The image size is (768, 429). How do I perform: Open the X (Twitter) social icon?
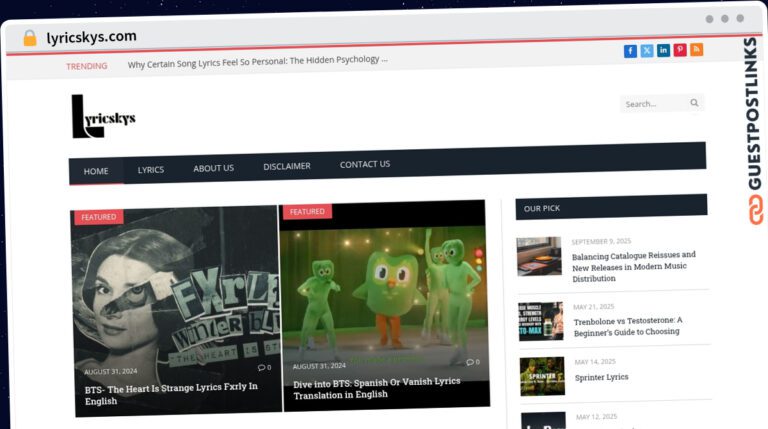point(647,50)
